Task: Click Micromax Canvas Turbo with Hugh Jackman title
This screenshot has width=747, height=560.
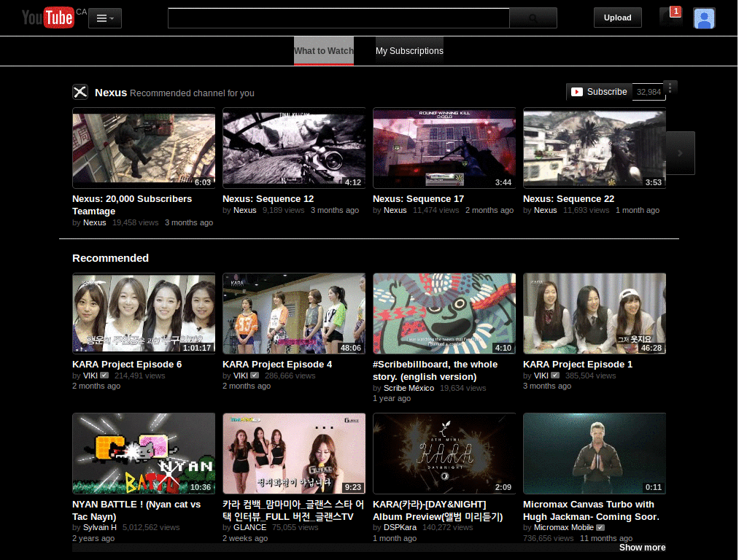Action: [591, 510]
